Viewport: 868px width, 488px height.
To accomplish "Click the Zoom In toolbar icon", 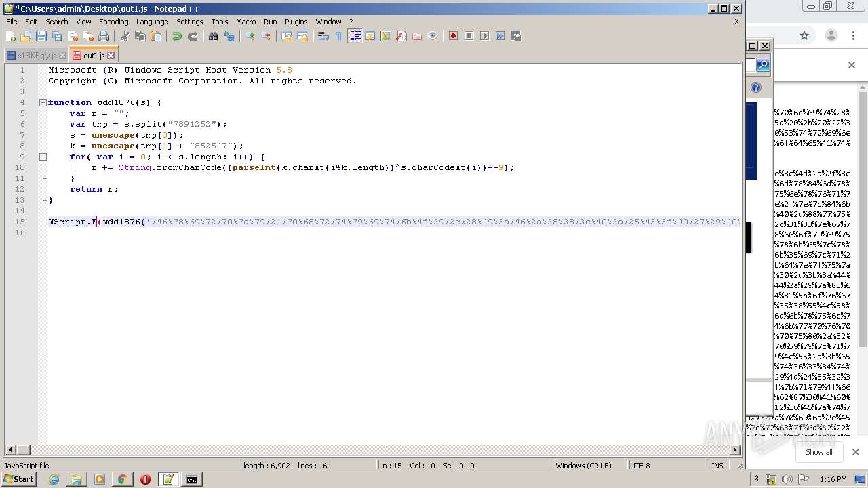I will click(250, 36).
